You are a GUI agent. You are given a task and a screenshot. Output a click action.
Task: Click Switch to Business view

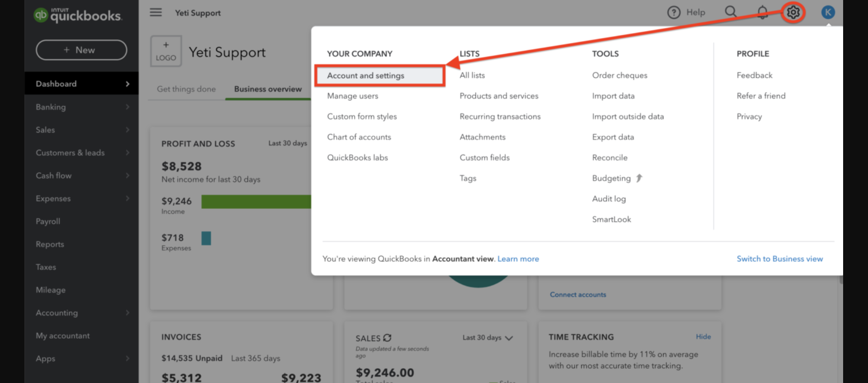(779, 259)
